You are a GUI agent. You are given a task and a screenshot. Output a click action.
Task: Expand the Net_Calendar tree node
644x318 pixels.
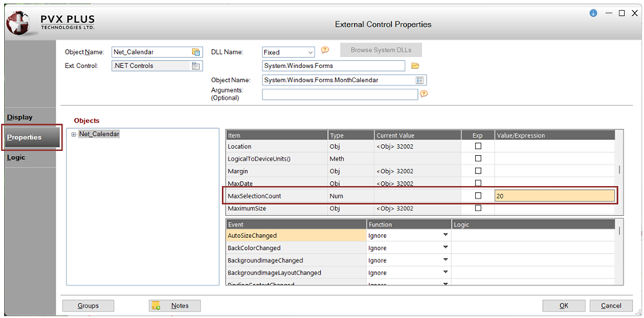[x=74, y=134]
